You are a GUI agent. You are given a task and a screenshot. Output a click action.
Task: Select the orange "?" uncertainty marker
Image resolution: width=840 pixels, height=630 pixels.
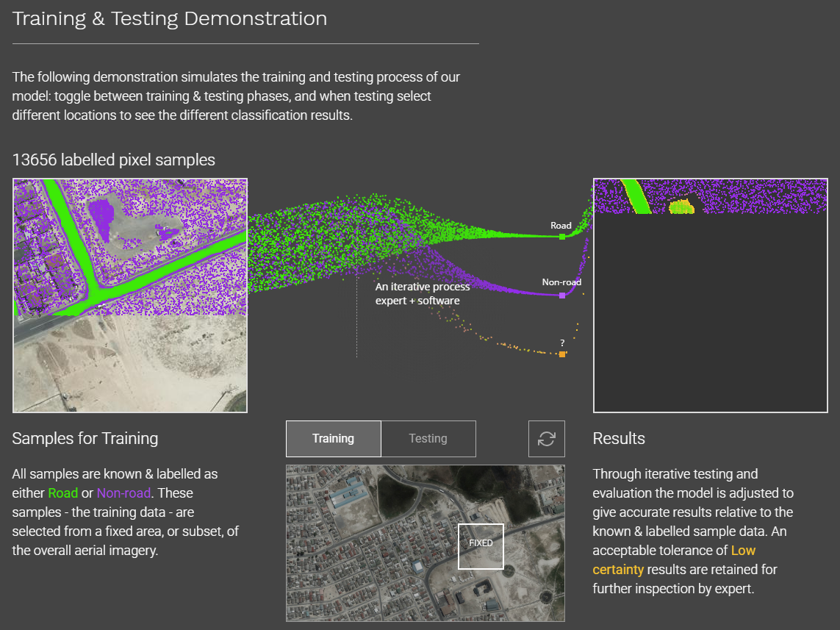(x=562, y=354)
